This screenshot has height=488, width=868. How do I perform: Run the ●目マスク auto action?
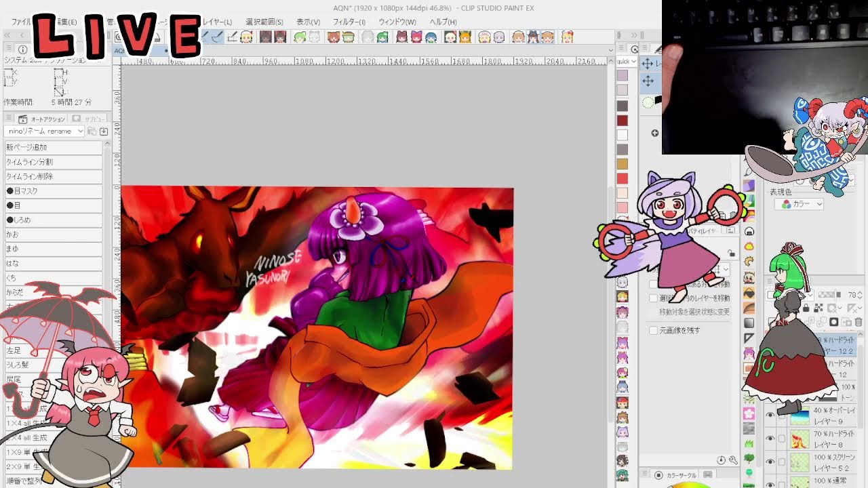54,191
